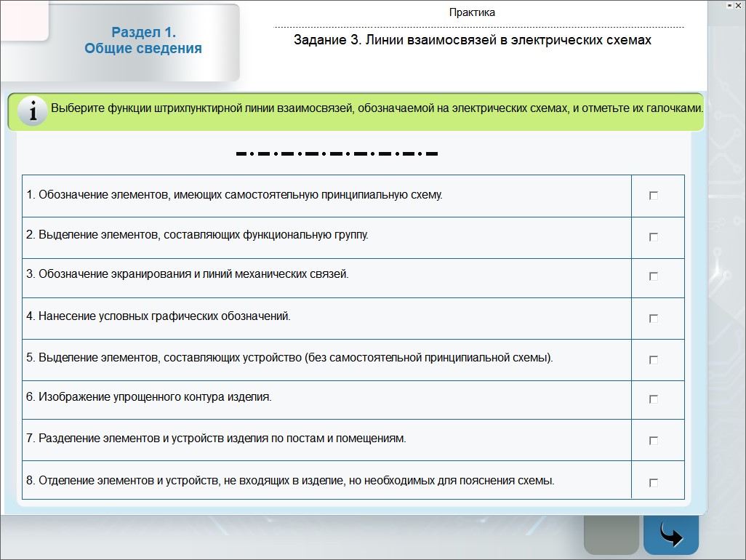
Task: Click the dash-dot line sample image
Action: (337, 154)
